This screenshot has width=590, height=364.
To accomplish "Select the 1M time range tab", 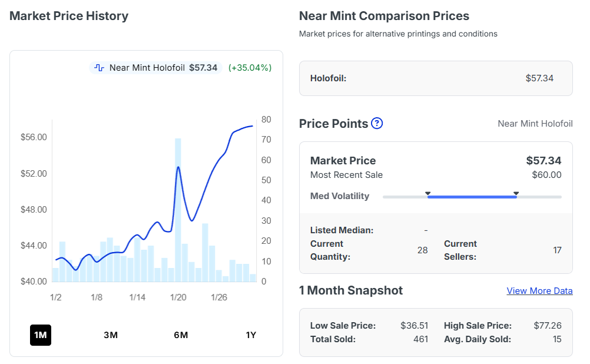I will pos(41,335).
